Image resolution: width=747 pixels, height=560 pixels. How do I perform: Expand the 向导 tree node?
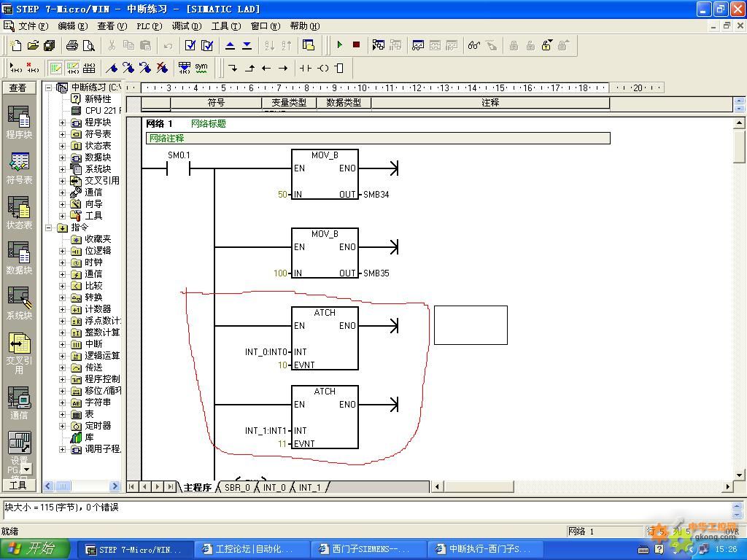(63, 204)
